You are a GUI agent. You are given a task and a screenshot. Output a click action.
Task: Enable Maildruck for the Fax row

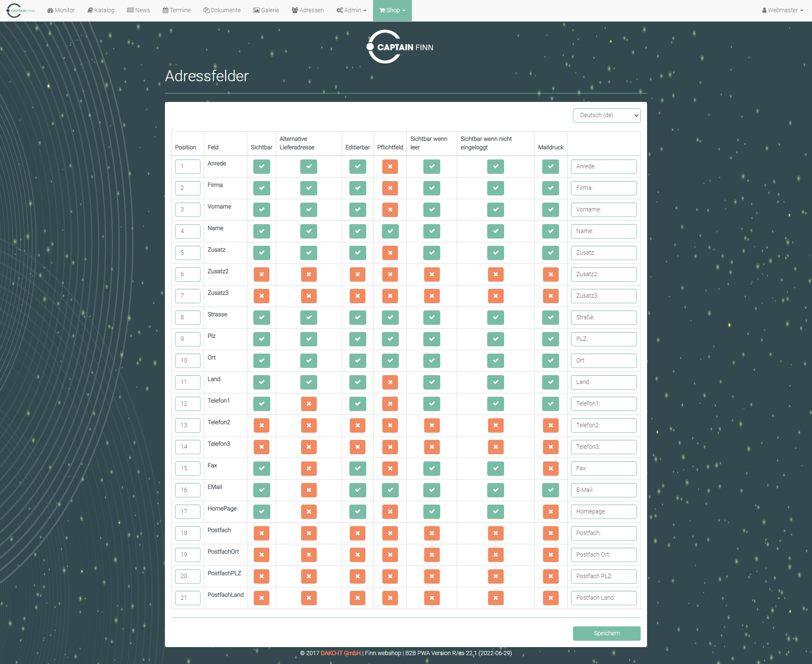pos(550,469)
